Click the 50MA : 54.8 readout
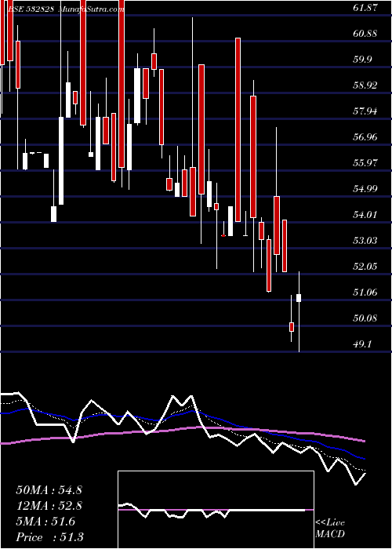The width and height of the screenshot is (392, 549). (49, 490)
